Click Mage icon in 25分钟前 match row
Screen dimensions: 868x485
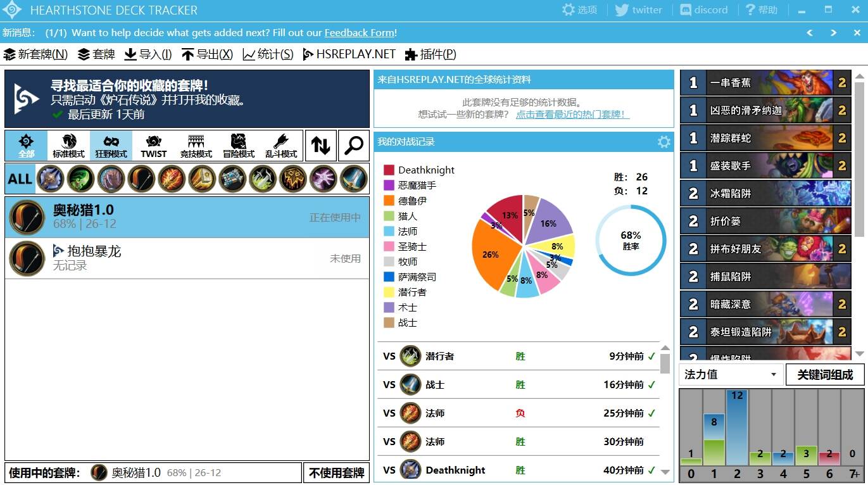(411, 413)
